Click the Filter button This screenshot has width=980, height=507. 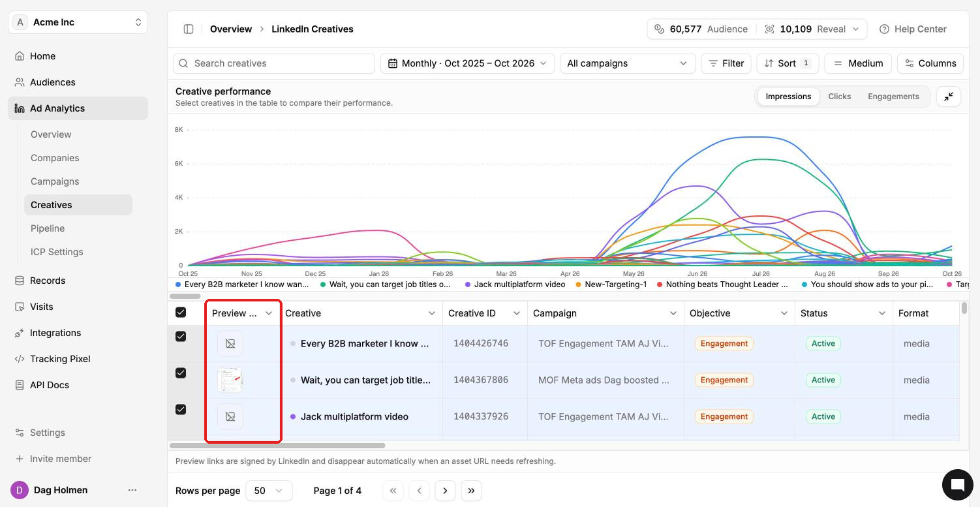[x=726, y=63]
